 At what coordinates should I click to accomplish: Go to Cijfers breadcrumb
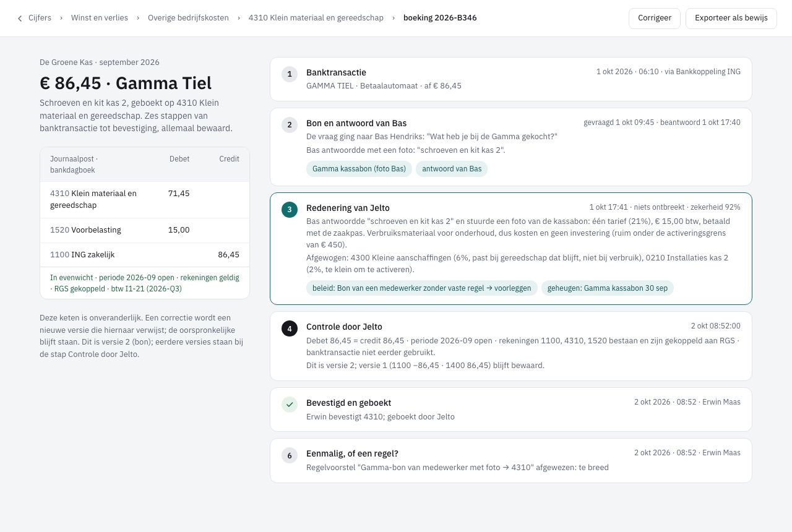(40, 18)
